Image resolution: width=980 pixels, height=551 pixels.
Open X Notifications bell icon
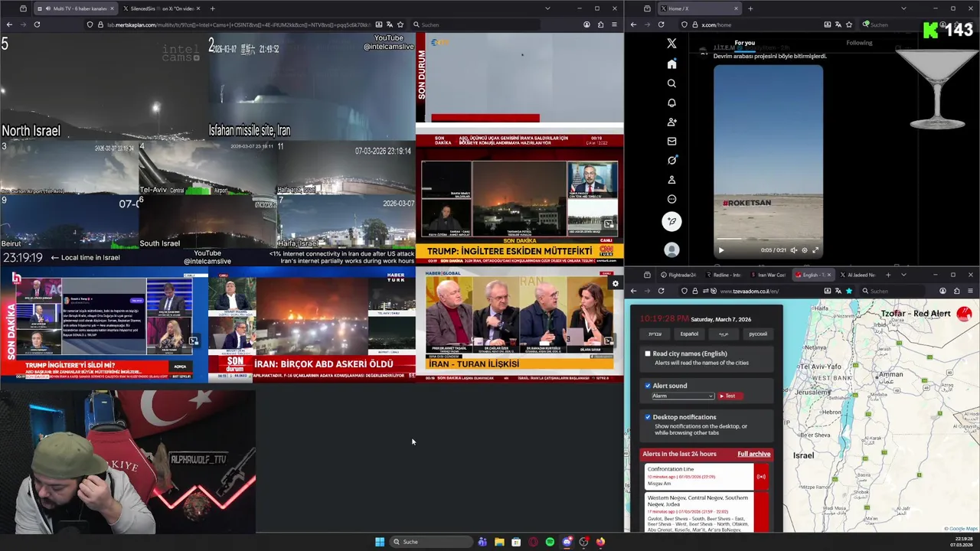(x=671, y=103)
